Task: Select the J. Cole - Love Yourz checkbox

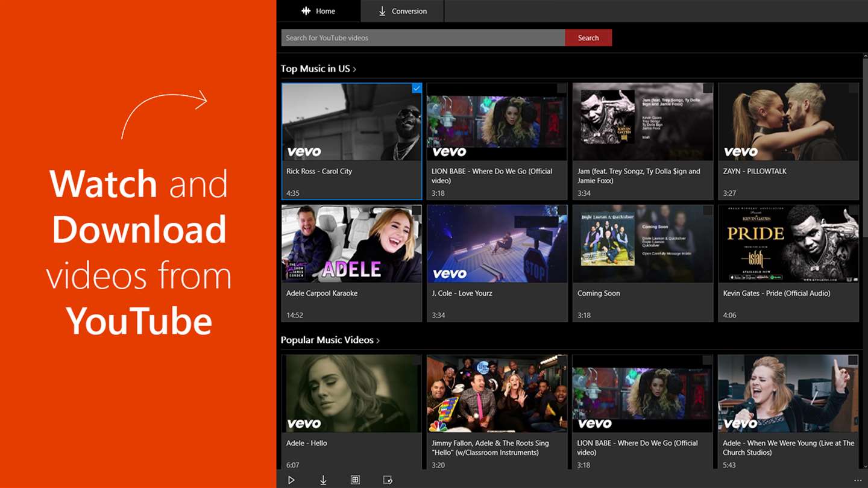Action: coord(561,210)
